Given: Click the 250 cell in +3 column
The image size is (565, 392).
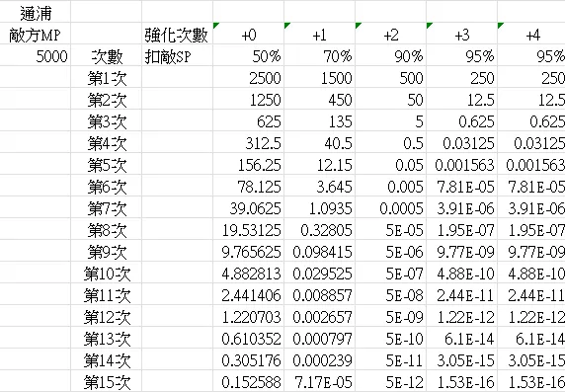Looking at the screenshot, I should point(462,77).
